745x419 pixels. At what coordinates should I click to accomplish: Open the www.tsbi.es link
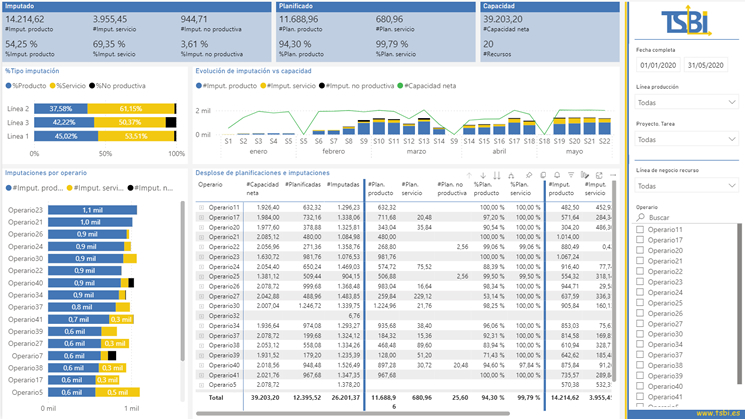tap(718, 413)
